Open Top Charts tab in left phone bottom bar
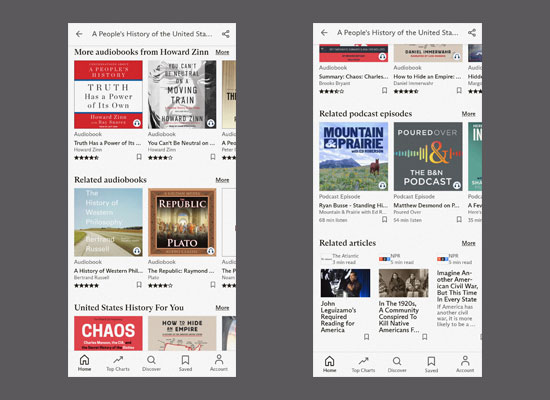This screenshot has width=550, height=400. [118, 363]
